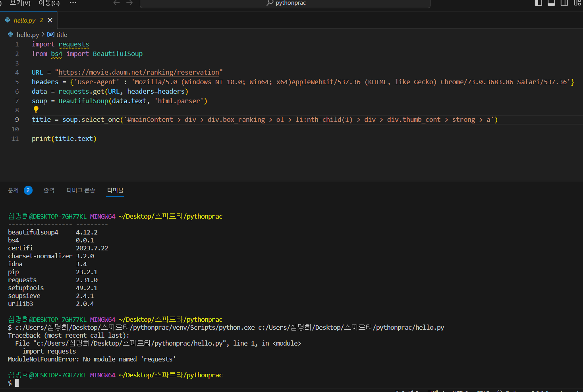Click the requests 2.31.0 row in terminal

[x=53, y=280]
